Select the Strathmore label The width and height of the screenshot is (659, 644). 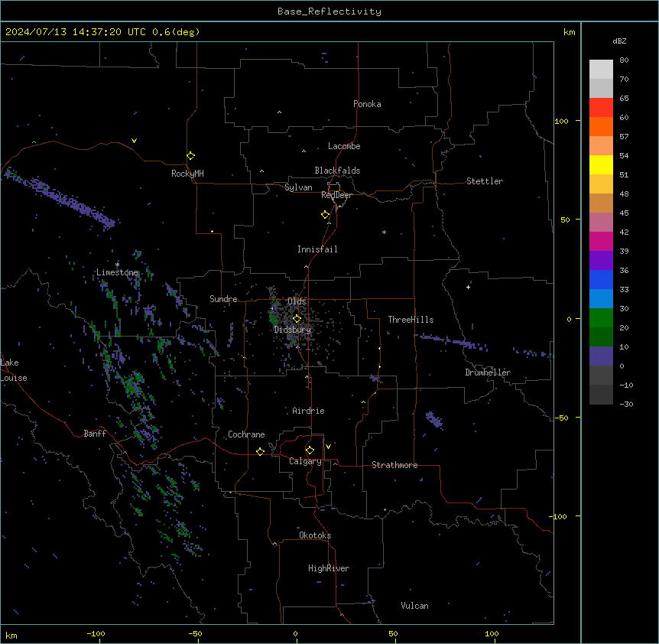pos(394,465)
